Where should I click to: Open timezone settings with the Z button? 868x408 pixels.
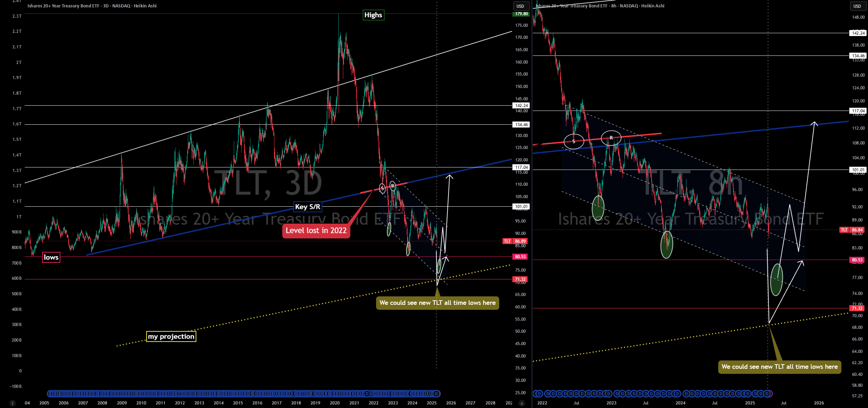(x=12, y=403)
